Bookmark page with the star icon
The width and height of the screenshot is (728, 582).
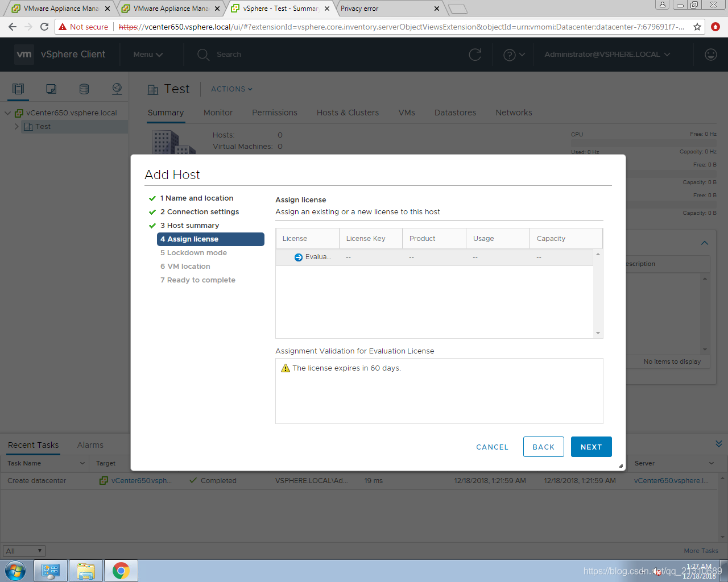coord(697,27)
